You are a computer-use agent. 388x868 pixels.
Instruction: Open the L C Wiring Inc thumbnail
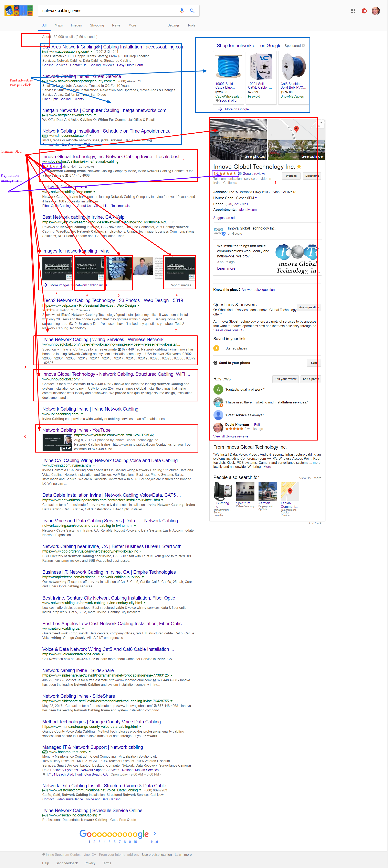coord(223,491)
